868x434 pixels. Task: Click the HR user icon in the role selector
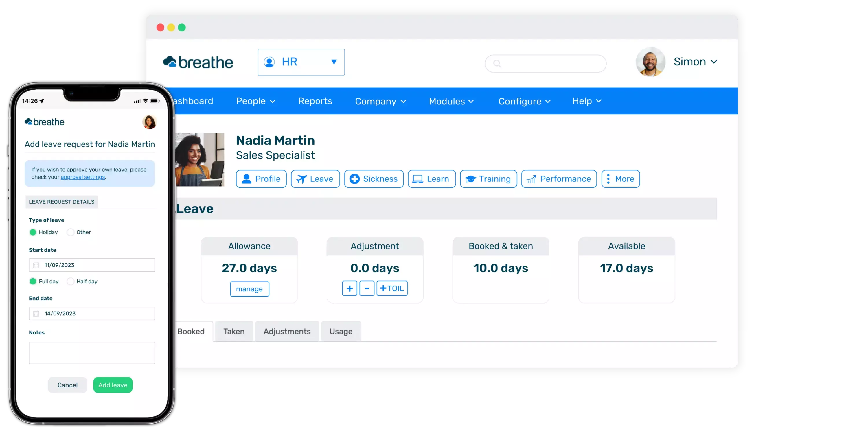269,62
